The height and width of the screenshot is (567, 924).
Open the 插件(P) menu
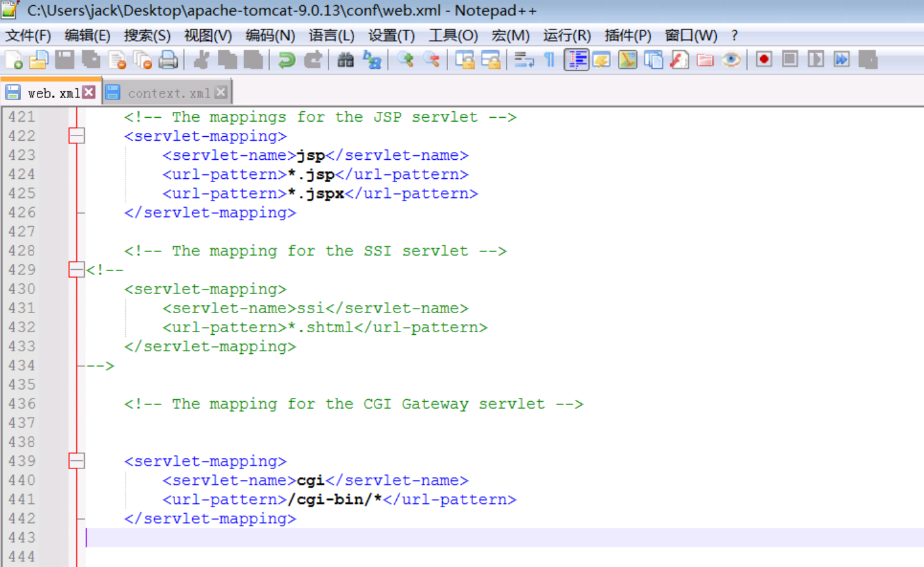click(627, 36)
